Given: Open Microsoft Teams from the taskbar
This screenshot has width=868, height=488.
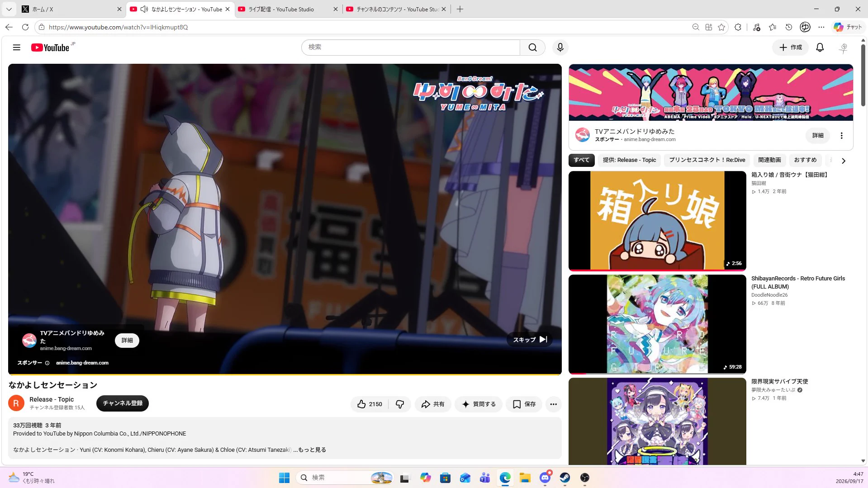Looking at the screenshot, I should [485, 478].
